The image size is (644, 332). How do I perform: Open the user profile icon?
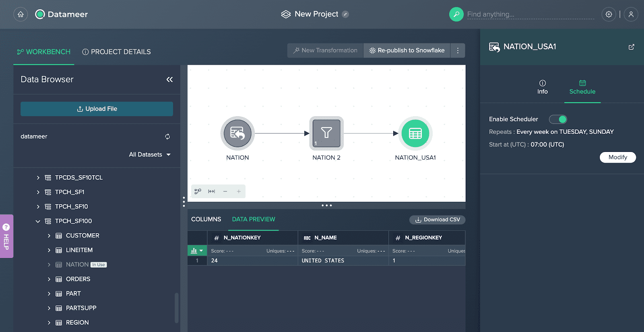[x=631, y=14]
